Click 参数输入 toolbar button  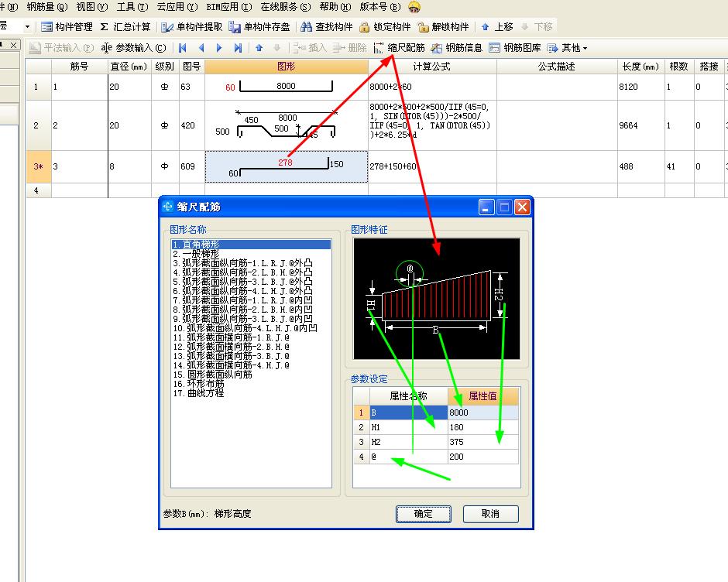click(134, 48)
